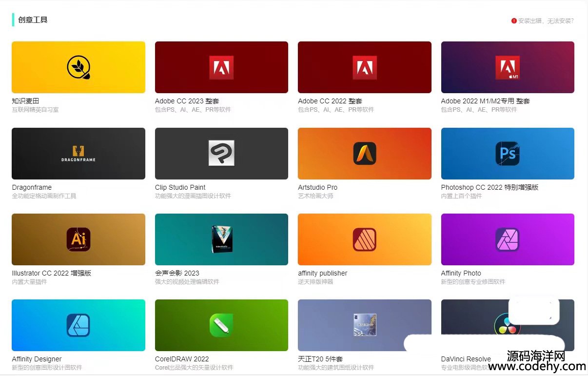The height and width of the screenshot is (376, 588).
Task: Click the Adobe 2022 M1/M2专用 整套 title
Action: (x=486, y=101)
